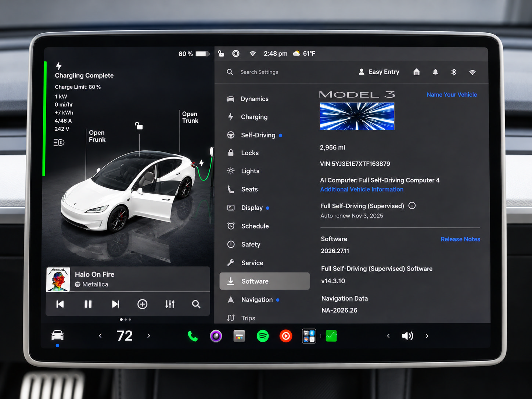Tap the media search magnifier icon
The image size is (532, 399).
coord(196,304)
